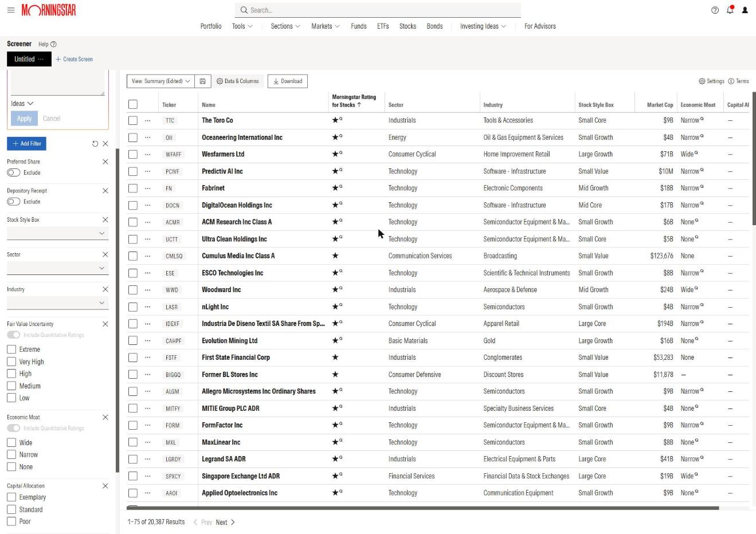Open row actions dots for Woodward Inc
This screenshot has width=756, height=534.
[x=147, y=290]
